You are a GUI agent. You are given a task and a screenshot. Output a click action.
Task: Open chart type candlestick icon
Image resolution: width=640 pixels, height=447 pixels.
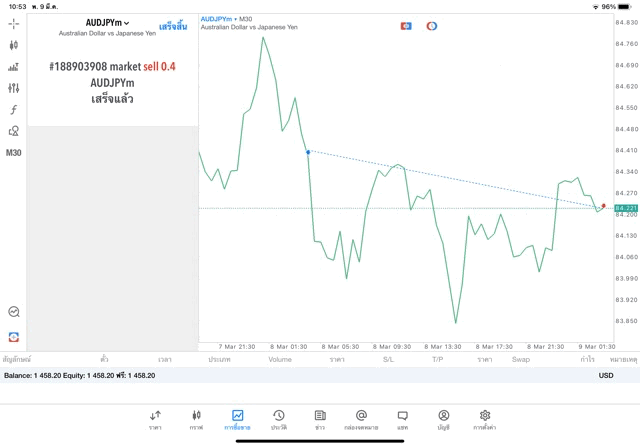(x=13, y=45)
